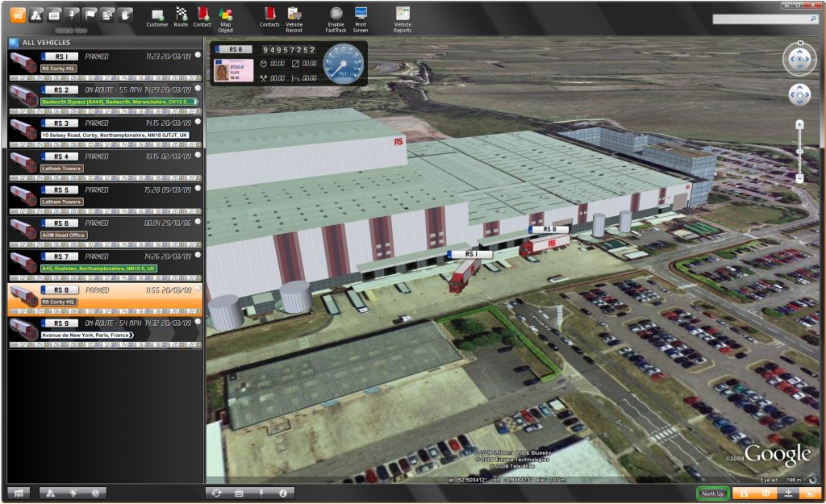Image resolution: width=826 pixels, height=504 pixels.
Task: Switch to the orange Vehicle View tab
Action: pos(18,15)
